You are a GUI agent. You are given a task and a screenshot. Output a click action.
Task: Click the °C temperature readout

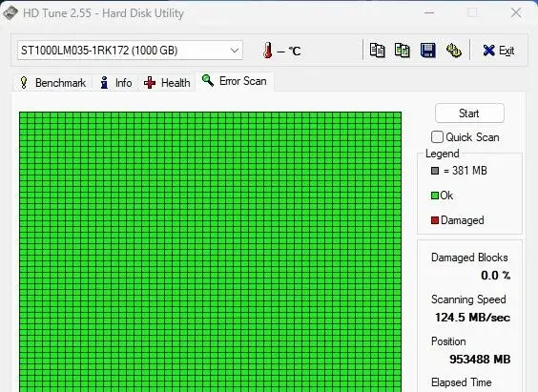click(289, 52)
